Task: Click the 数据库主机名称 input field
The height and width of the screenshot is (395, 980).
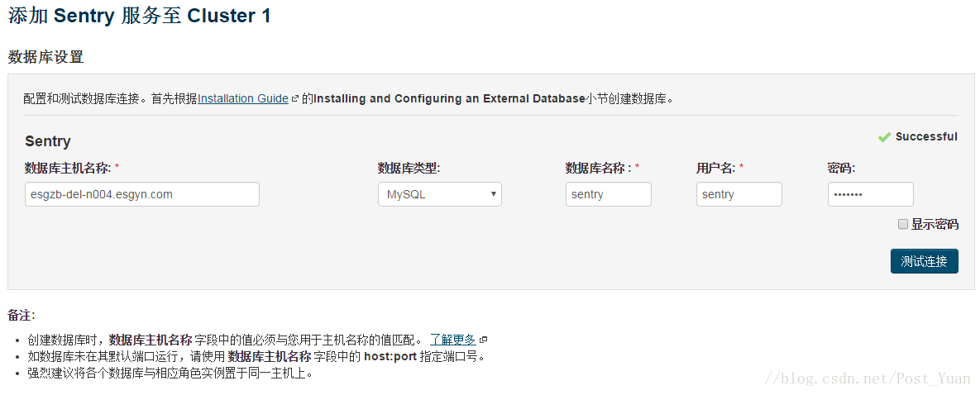Action: coord(142,194)
